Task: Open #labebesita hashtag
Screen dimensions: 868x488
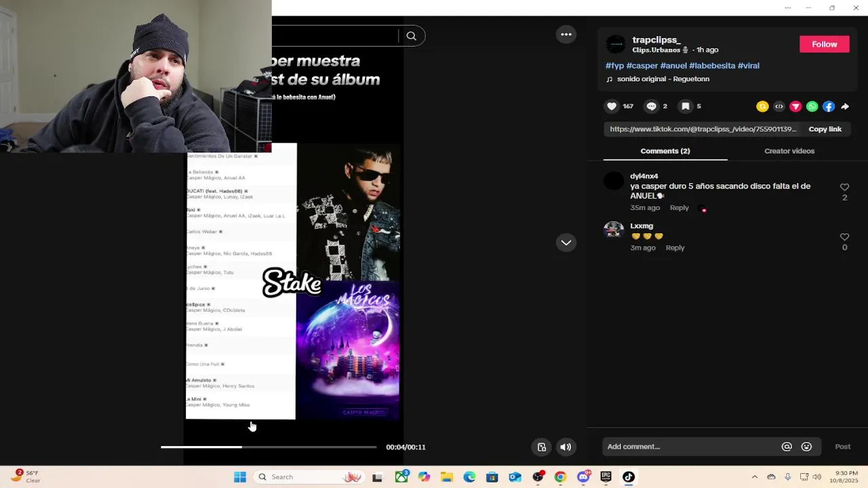Action: click(x=712, y=66)
